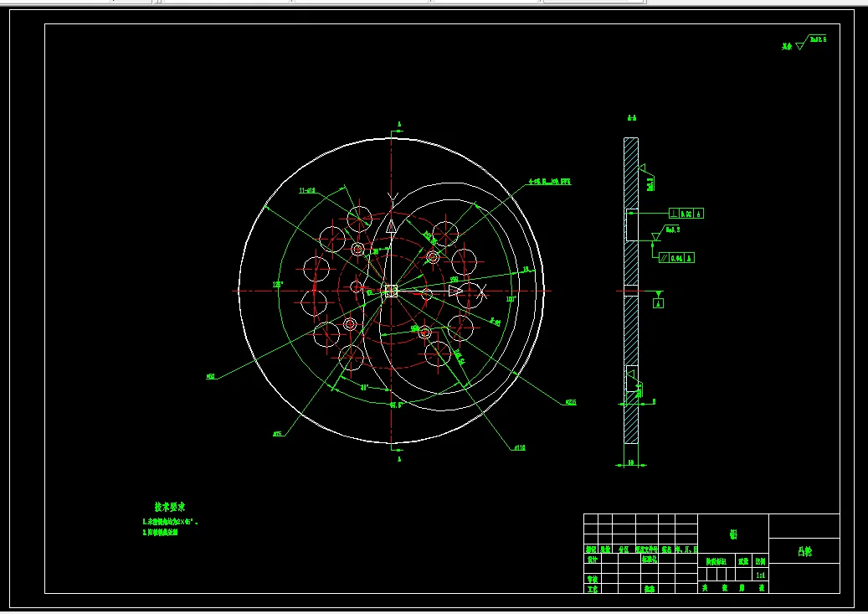Select the 重量 title block cell
This screenshot has width=868, height=614.
pyautogui.click(x=743, y=561)
